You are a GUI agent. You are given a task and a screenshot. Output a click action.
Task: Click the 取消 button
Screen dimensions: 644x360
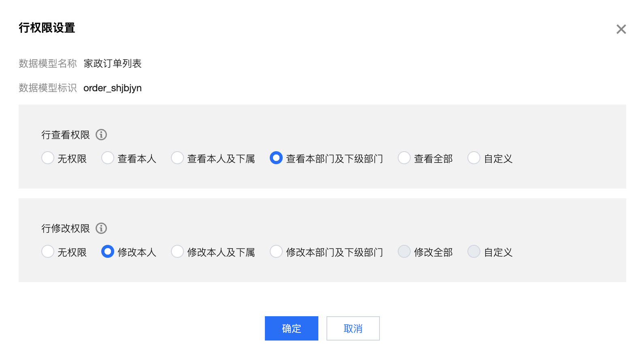353,328
